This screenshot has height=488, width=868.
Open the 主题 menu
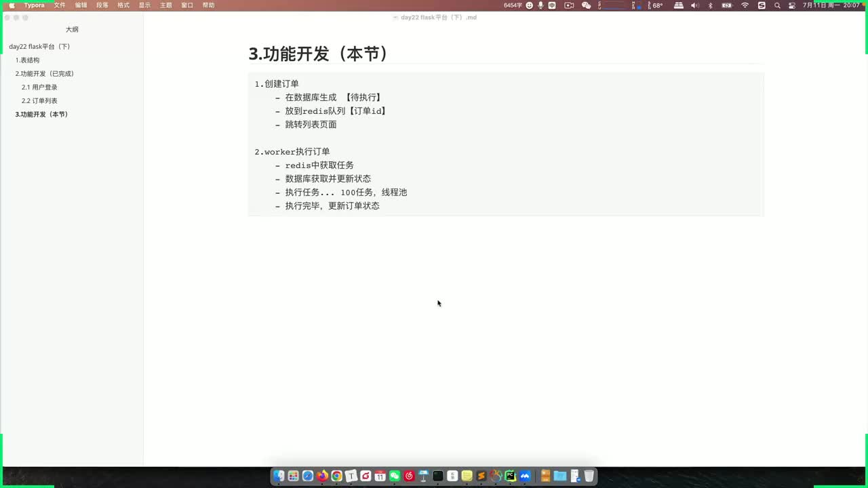point(165,5)
